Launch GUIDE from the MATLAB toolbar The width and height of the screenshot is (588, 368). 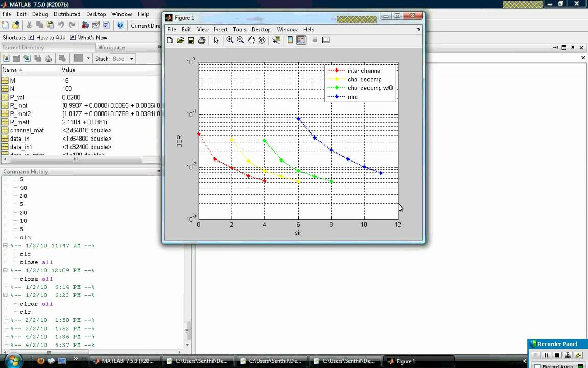point(96,25)
